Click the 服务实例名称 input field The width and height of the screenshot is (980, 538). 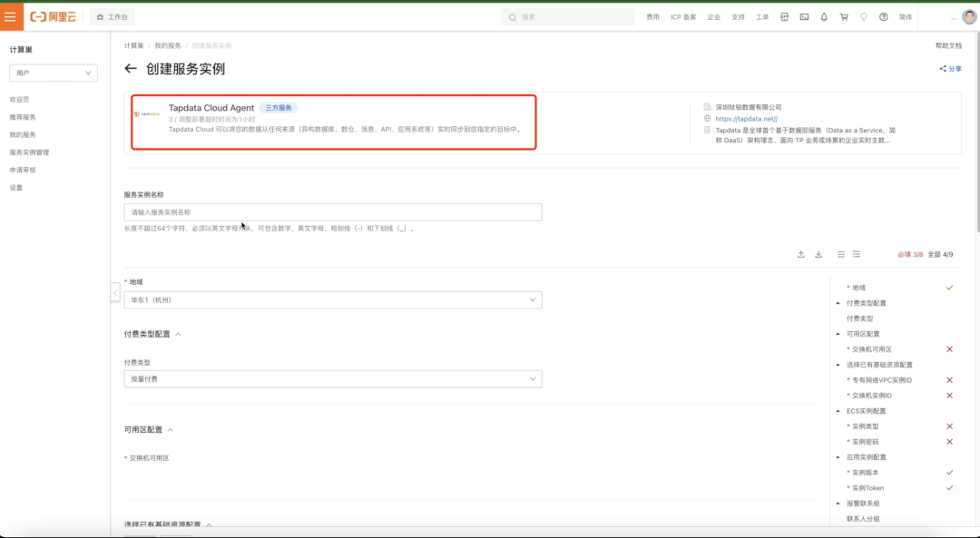click(x=332, y=212)
